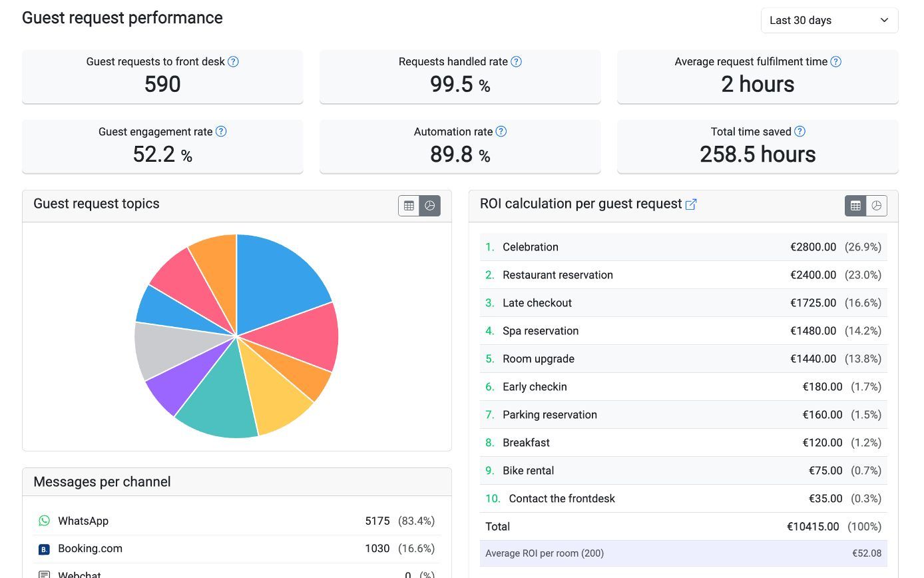Select the Celebration row in ROI list
Image resolution: width=924 pixels, height=578 pixels.
683,247
